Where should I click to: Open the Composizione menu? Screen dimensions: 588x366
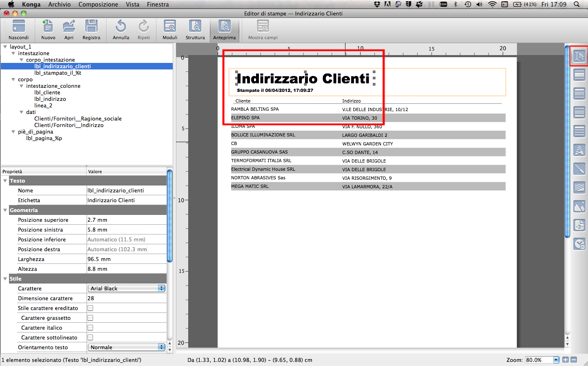pos(98,4)
